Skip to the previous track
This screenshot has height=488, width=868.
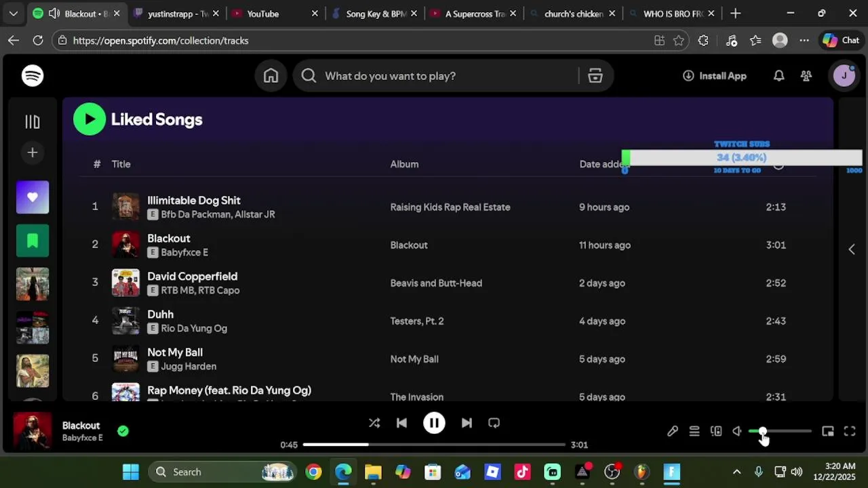(x=401, y=423)
